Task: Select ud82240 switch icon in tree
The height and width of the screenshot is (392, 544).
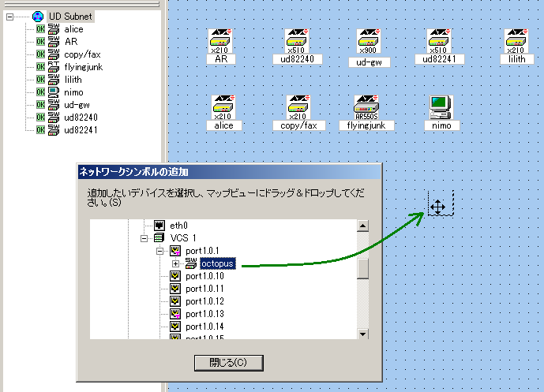Action: [x=54, y=118]
